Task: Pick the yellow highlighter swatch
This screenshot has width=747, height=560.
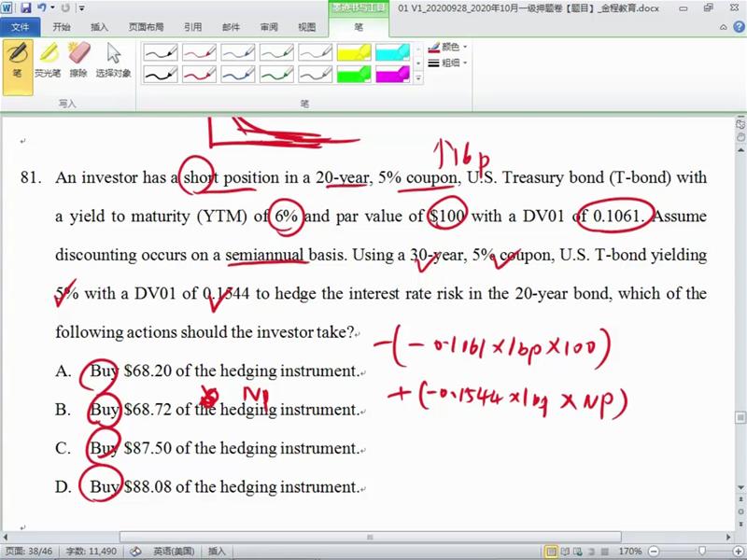Action: [x=354, y=52]
